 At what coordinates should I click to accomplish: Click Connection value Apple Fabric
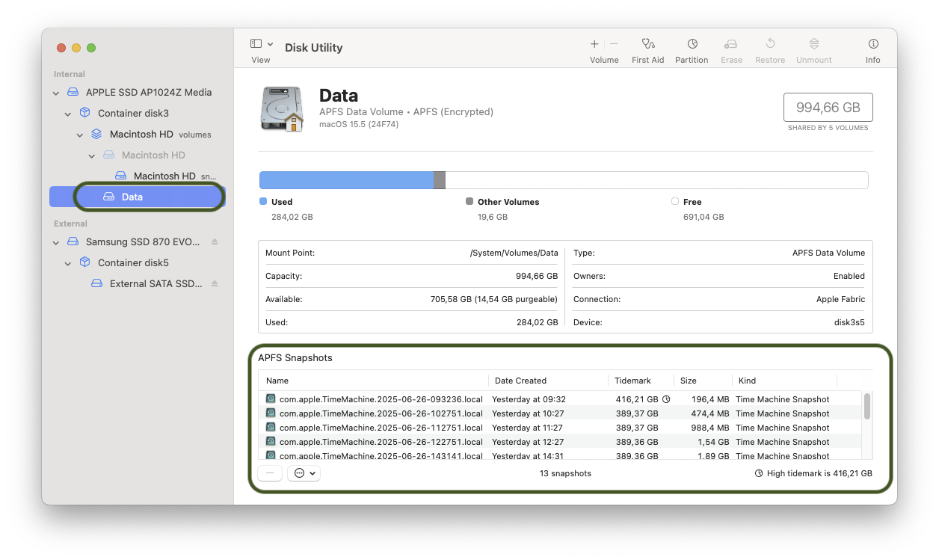[840, 299]
